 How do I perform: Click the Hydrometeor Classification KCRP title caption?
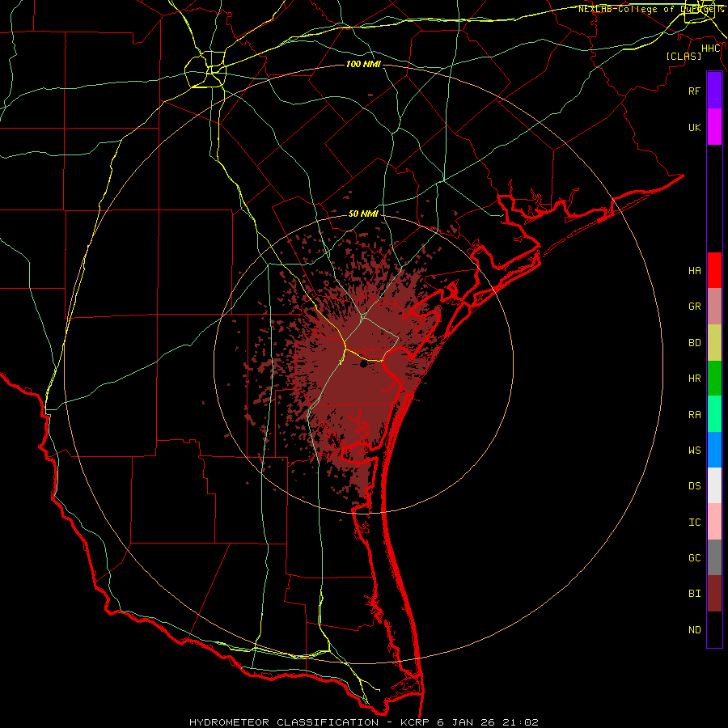pos(363,722)
